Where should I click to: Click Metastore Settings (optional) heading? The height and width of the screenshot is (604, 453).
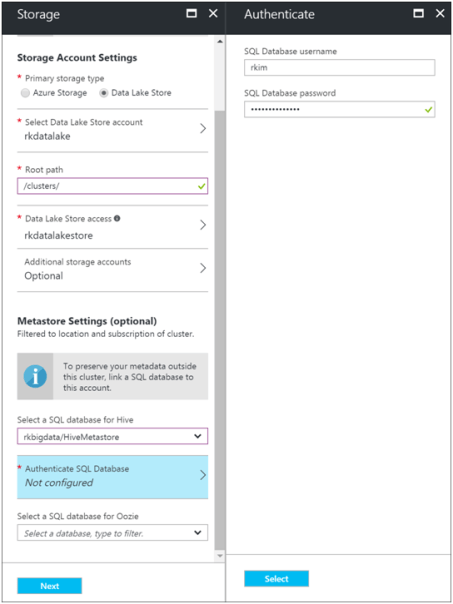tap(87, 321)
